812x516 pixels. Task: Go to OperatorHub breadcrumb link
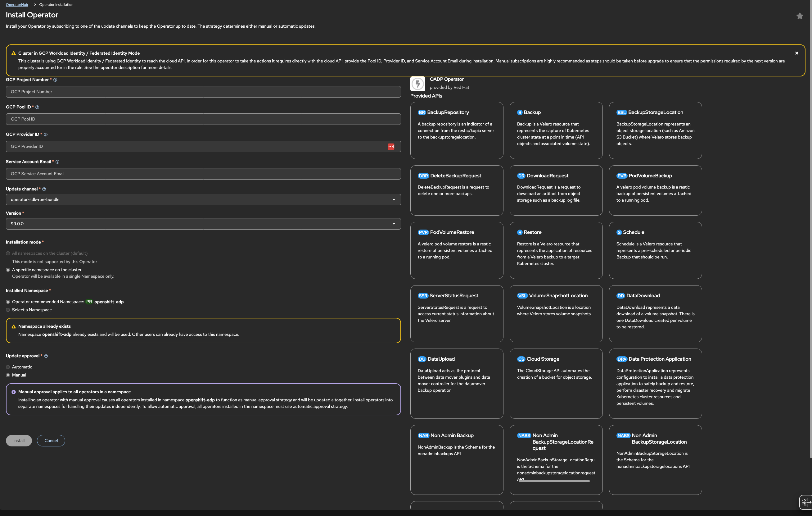(17, 5)
